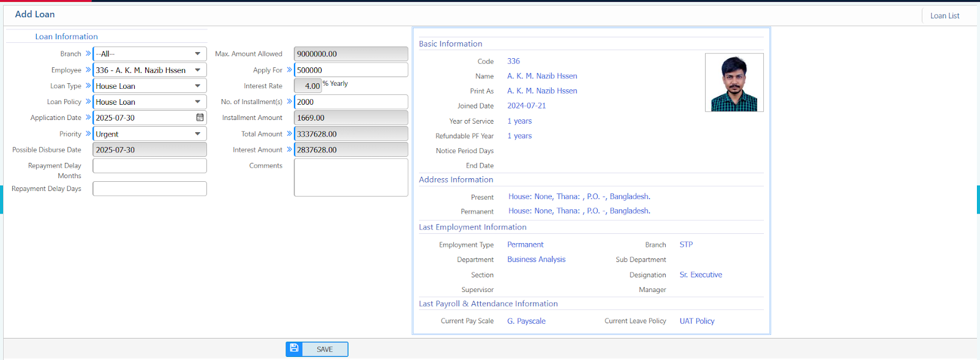Click the double arrow icon beside Apply For
The width and height of the screenshot is (980, 360).
289,70
